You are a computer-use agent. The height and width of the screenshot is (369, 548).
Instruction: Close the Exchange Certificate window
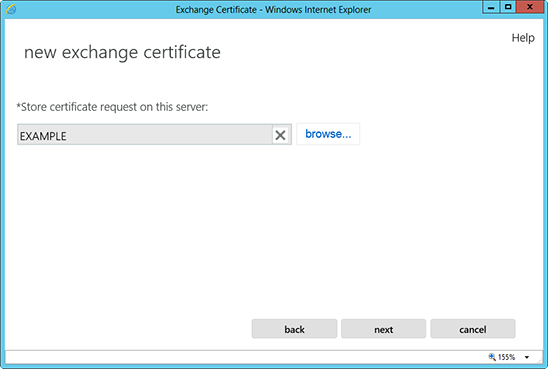click(x=530, y=7)
